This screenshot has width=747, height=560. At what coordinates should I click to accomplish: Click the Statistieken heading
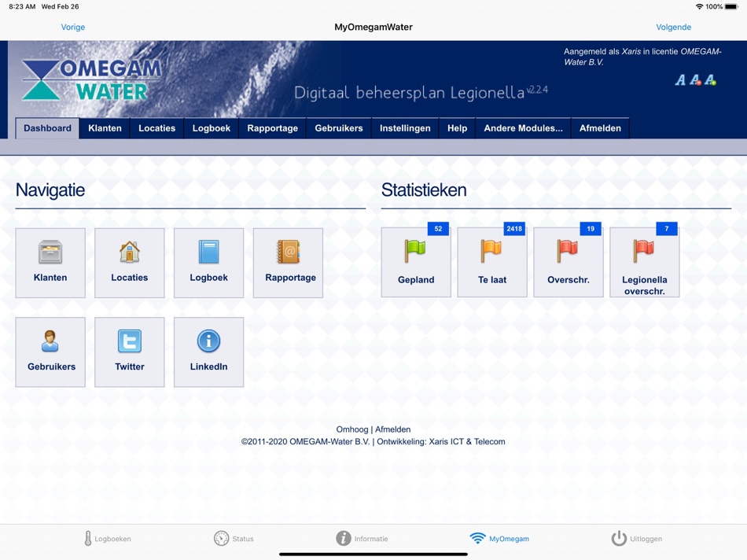[424, 190]
